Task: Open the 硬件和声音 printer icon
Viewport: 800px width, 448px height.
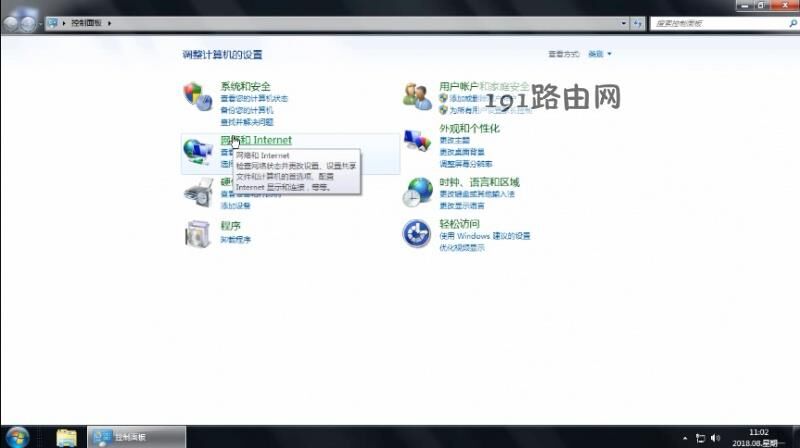Action: pyautogui.click(x=198, y=192)
